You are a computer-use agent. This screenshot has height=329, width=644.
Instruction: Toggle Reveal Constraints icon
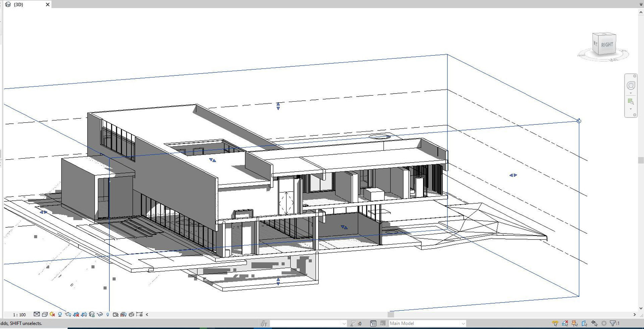(140, 314)
